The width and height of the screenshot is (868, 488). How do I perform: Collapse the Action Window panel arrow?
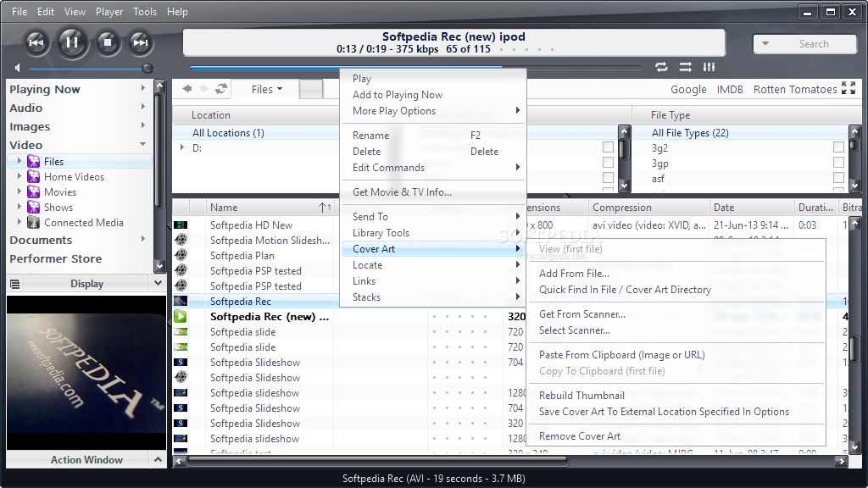point(158,459)
